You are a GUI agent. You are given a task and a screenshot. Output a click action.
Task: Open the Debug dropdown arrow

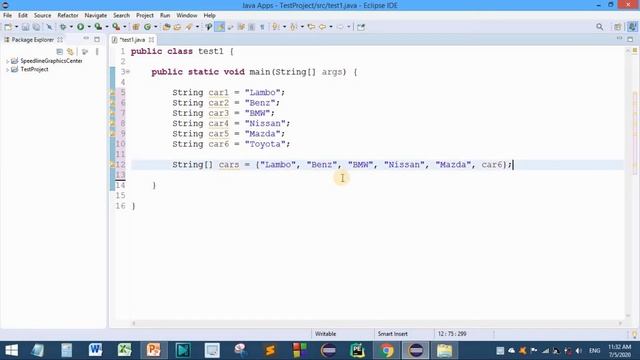[71, 27]
